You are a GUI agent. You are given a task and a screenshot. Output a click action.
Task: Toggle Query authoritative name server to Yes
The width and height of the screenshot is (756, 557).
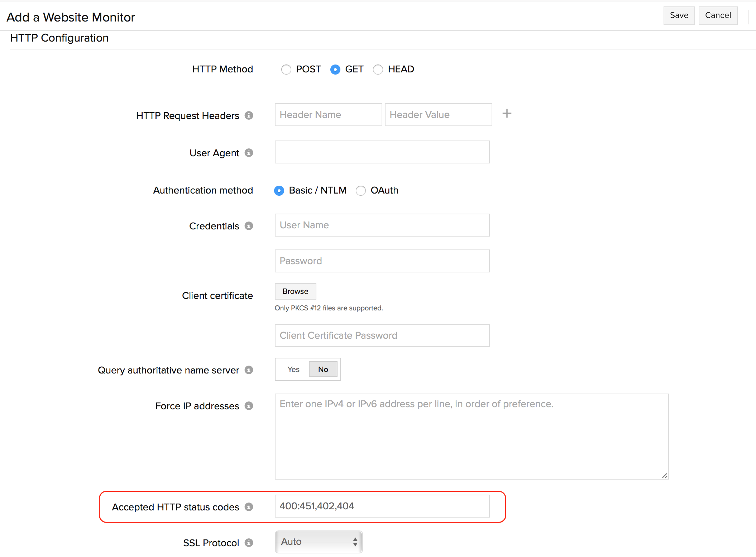tap(293, 369)
